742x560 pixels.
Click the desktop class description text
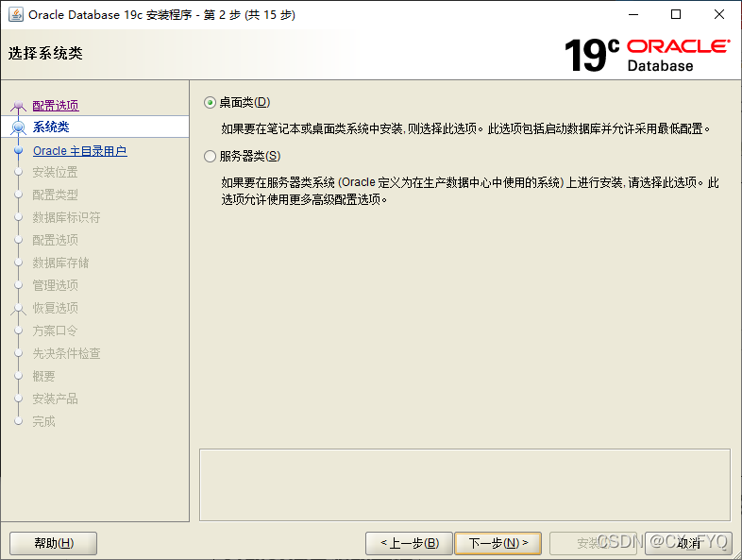click(465, 128)
